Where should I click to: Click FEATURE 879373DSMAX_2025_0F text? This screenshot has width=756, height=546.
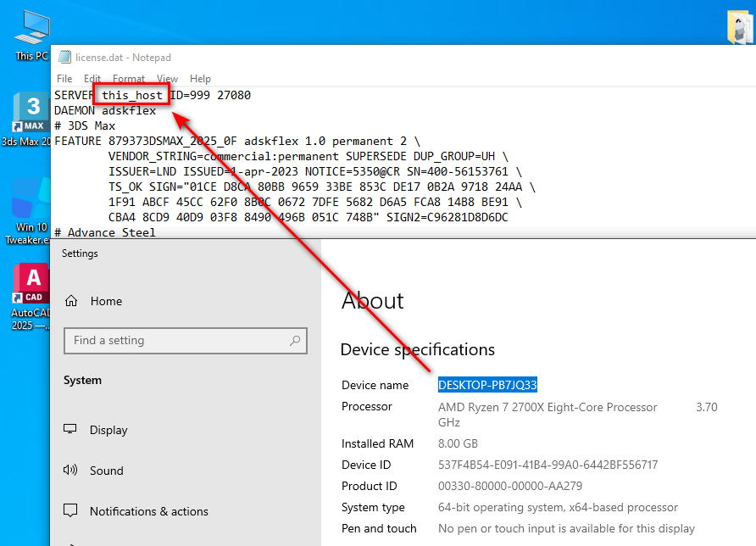click(146, 142)
